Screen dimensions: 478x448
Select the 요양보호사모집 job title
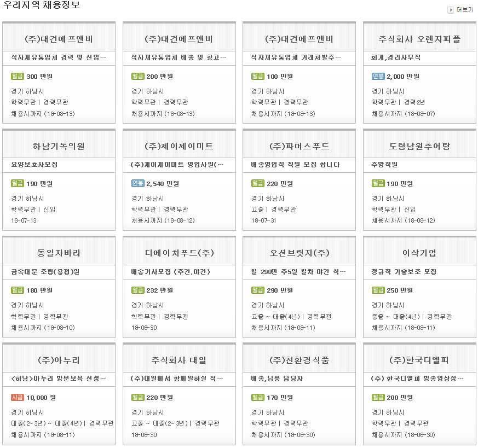34,165
